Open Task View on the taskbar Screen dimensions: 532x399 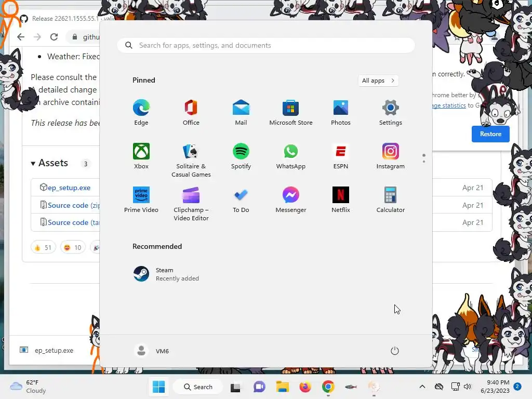tap(235, 387)
